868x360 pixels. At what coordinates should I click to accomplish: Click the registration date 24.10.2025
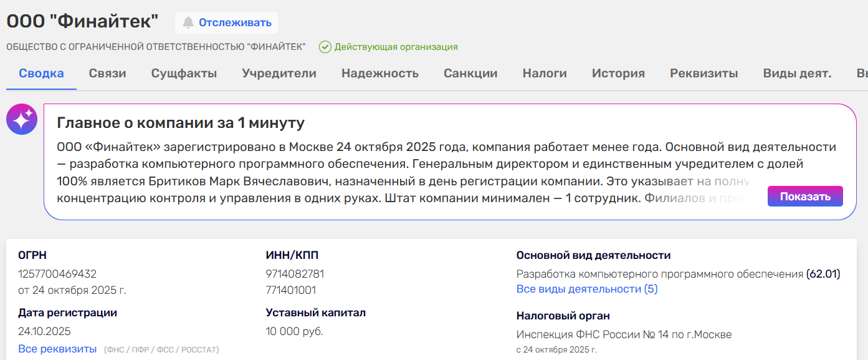pos(44,331)
